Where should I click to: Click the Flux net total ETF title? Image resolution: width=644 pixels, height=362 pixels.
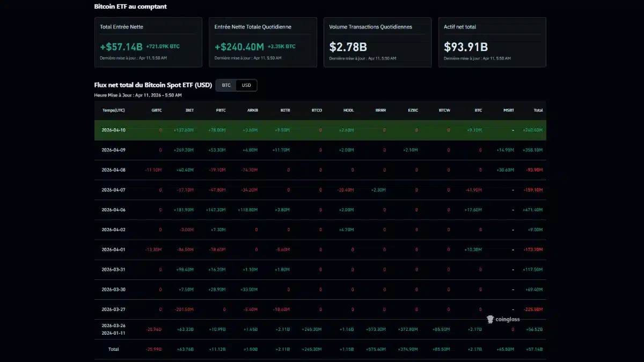coord(153,84)
